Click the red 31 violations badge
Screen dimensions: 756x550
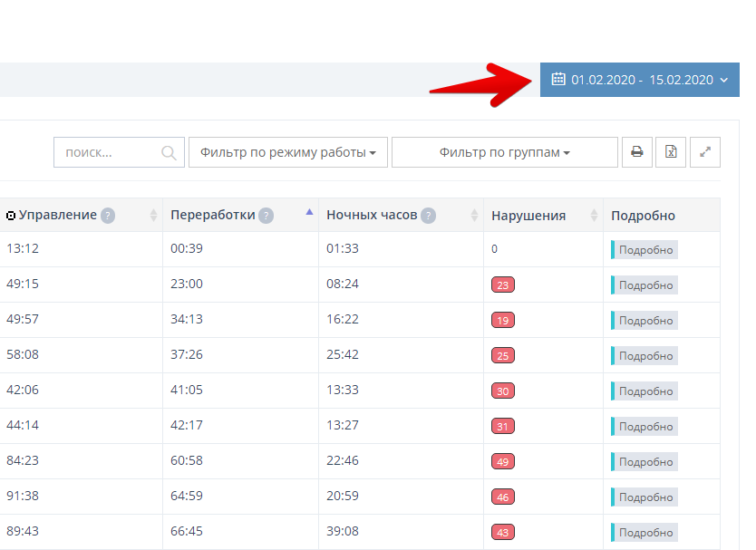(502, 427)
